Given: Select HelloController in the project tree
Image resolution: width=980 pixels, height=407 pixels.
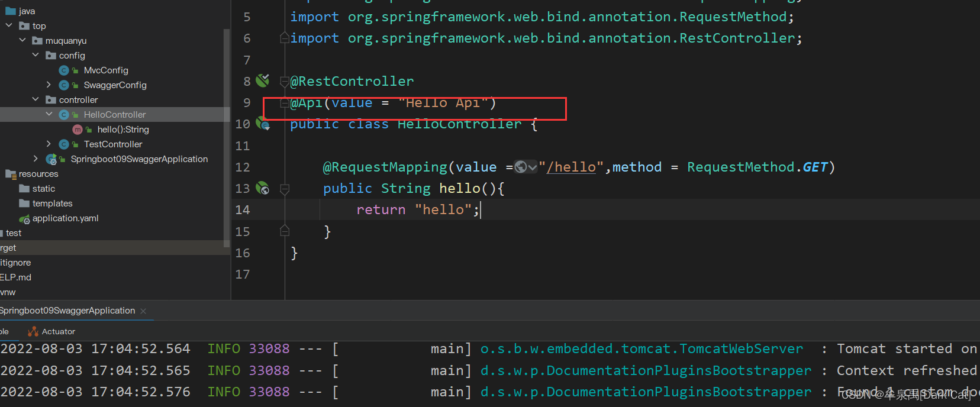Looking at the screenshot, I should (115, 115).
